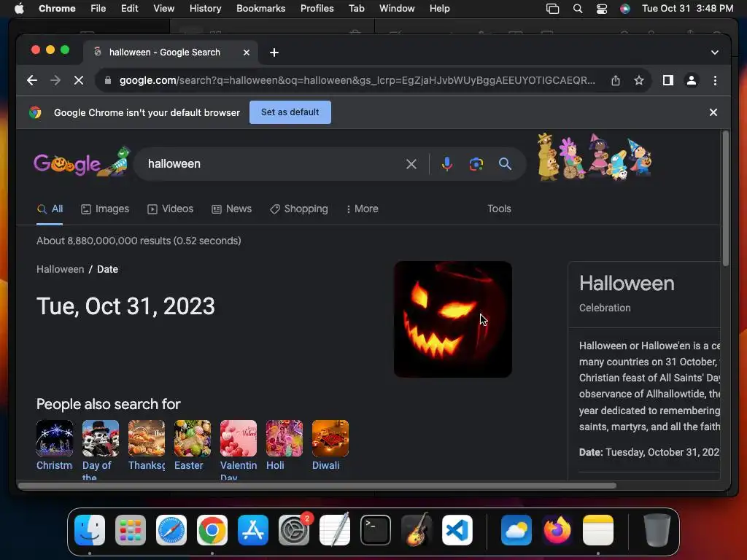This screenshot has width=747, height=560.
Task: Switch to Shopping results tab
Action: pyautogui.click(x=298, y=209)
